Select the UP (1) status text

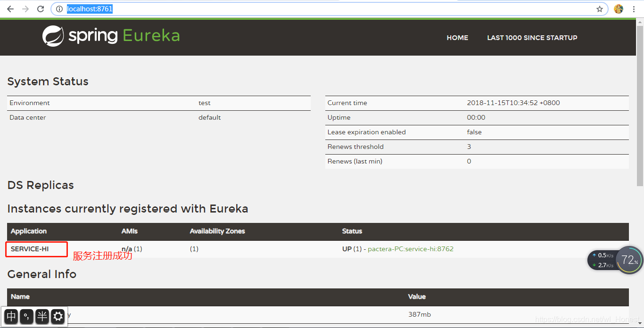coord(352,249)
